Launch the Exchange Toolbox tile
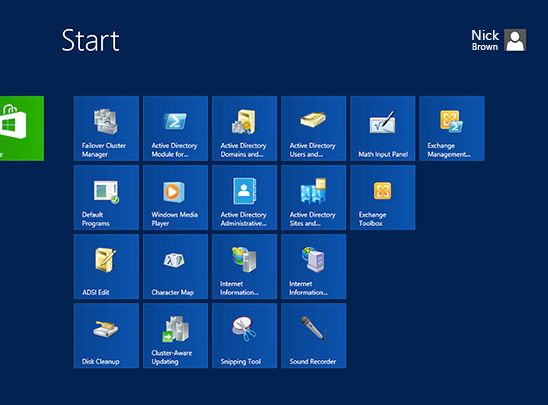This screenshot has width=548, height=405. tap(383, 197)
